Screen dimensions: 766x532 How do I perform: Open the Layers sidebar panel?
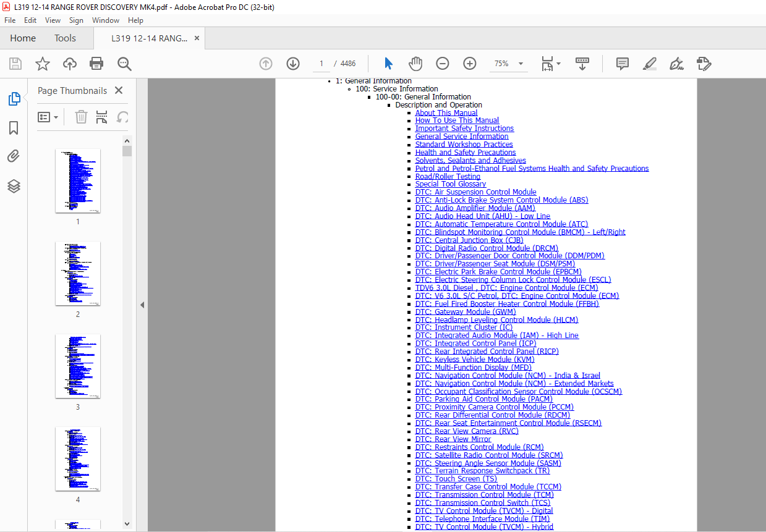[x=14, y=186]
